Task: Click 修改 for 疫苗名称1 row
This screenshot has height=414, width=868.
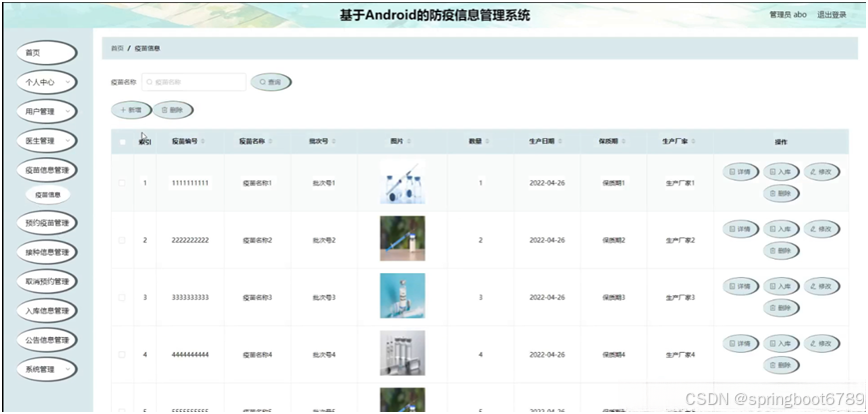Action: point(821,172)
